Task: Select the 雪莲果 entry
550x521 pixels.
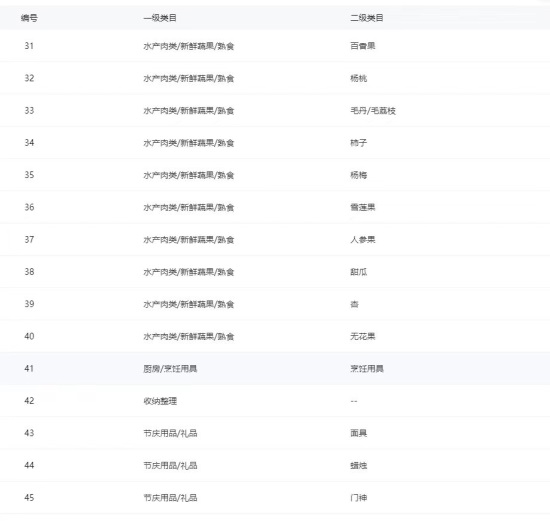Action: (x=363, y=207)
